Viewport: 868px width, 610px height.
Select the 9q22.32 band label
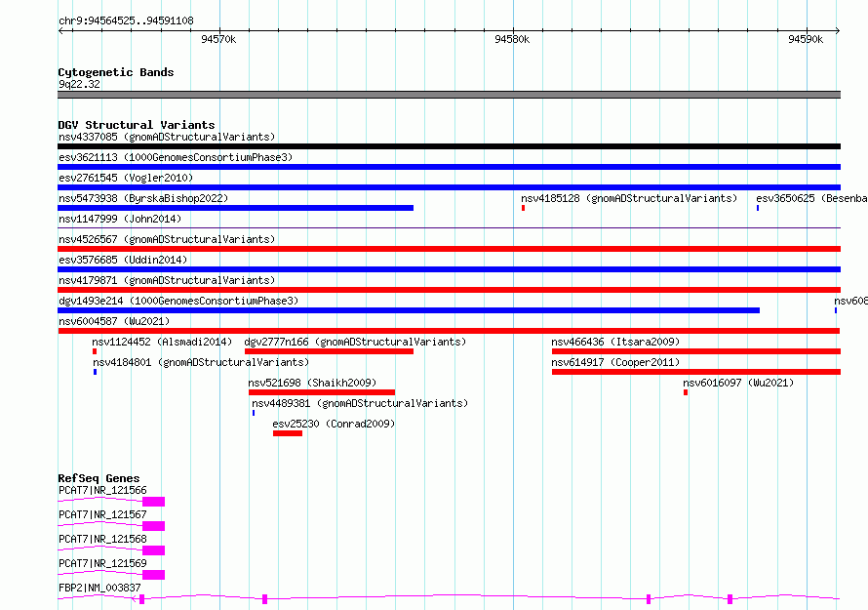(x=79, y=84)
